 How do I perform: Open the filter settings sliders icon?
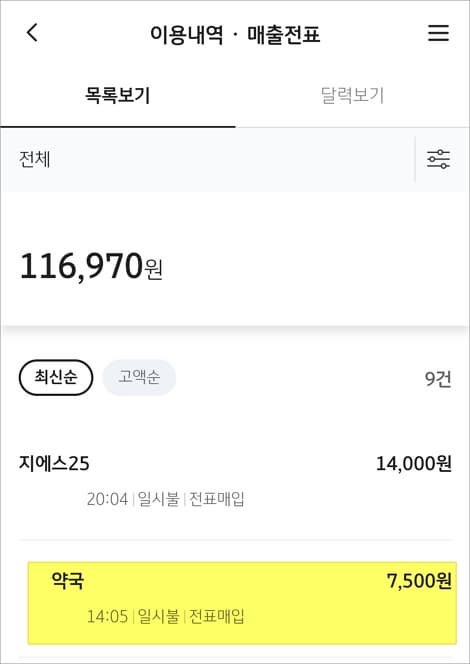click(x=438, y=159)
